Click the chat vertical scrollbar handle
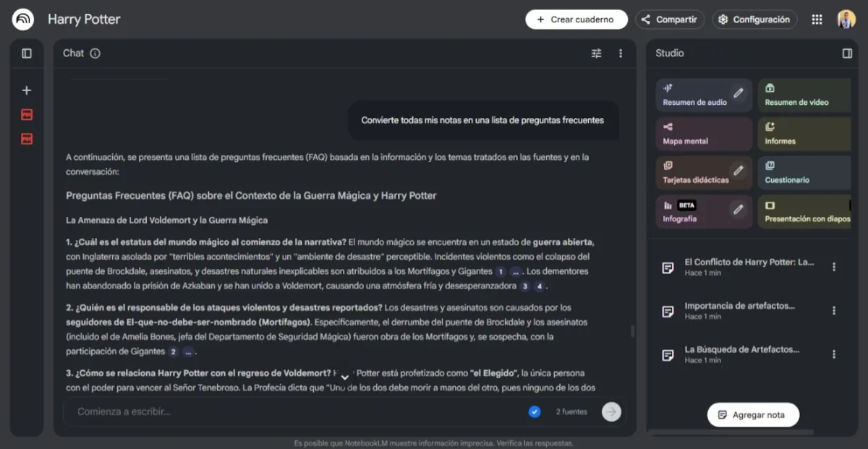The width and height of the screenshot is (868, 449). click(633, 331)
